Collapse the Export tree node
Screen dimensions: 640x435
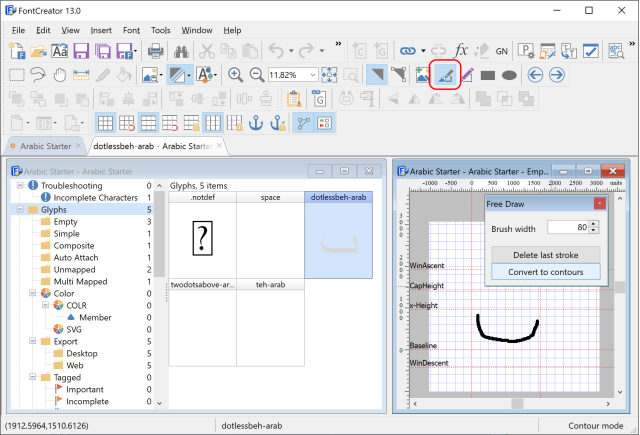pyautogui.click(x=33, y=341)
